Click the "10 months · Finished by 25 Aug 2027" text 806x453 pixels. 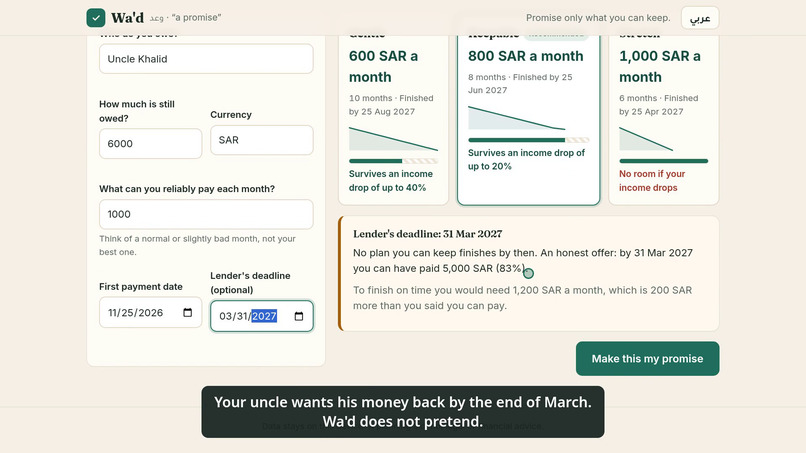[391, 105]
